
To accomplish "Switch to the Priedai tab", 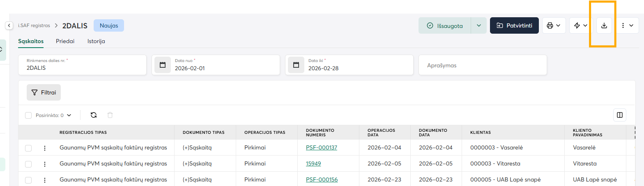I will [x=65, y=41].
